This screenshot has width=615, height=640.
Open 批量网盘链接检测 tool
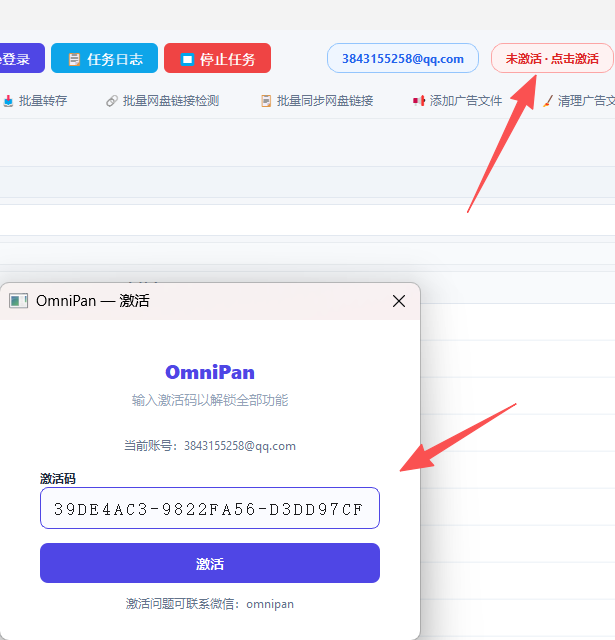tap(162, 100)
